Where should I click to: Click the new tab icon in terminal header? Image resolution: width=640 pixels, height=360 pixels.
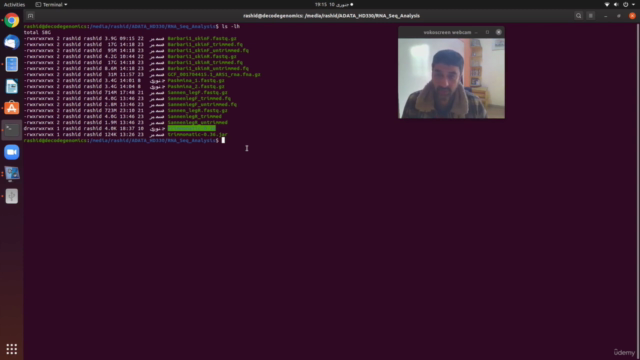click(x=30, y=16)
